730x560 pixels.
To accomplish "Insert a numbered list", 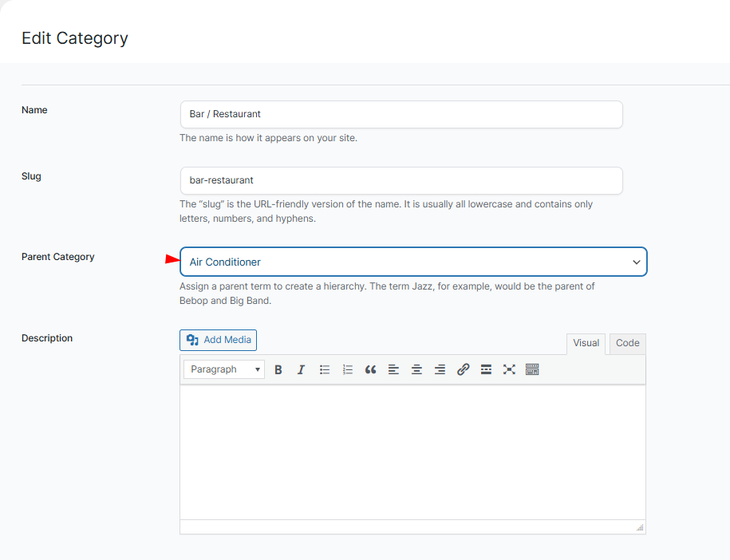I will pyautogui.click(x=348, y=369).
